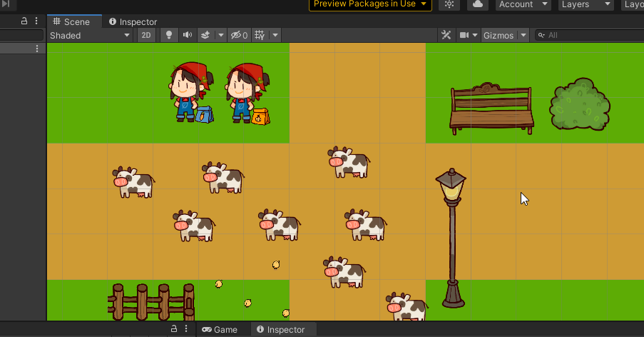Toggle hidden objects visibility eye icon
The width and height of the screenshot is (644, 337).
pos(238,35)
